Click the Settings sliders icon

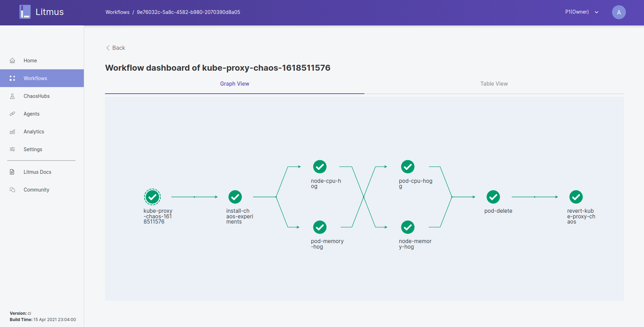coord(13,149)
